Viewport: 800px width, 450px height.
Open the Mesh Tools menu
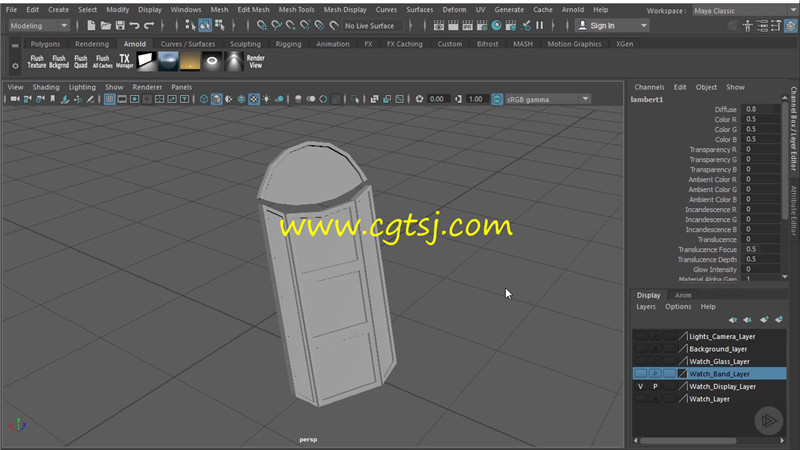click(x=296, y=10)
